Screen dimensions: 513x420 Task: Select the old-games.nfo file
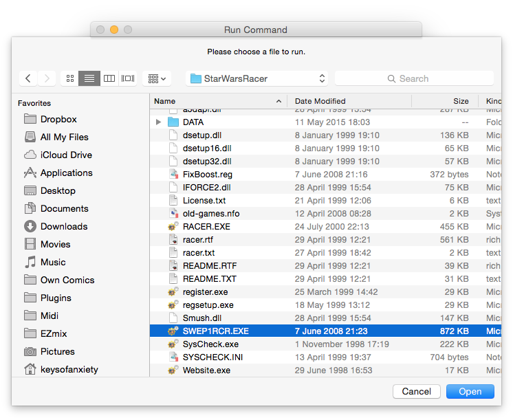(325, 214)
